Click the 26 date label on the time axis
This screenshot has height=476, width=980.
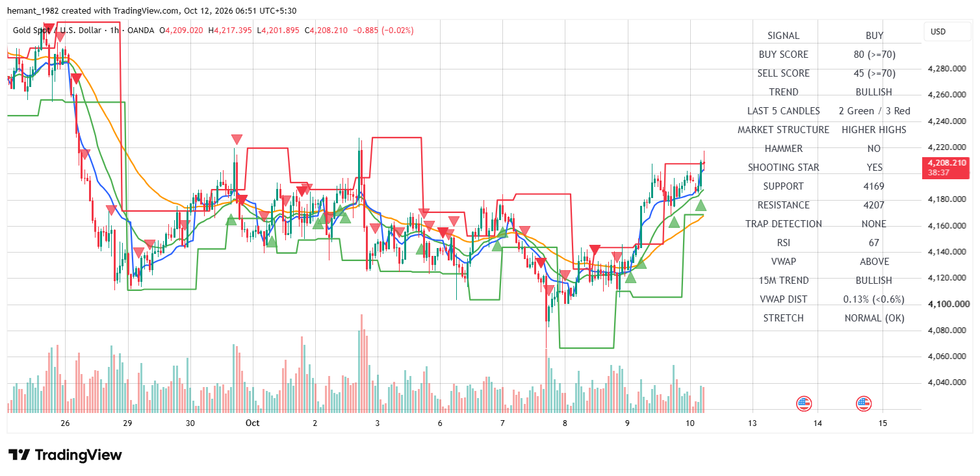coord(64,423)
